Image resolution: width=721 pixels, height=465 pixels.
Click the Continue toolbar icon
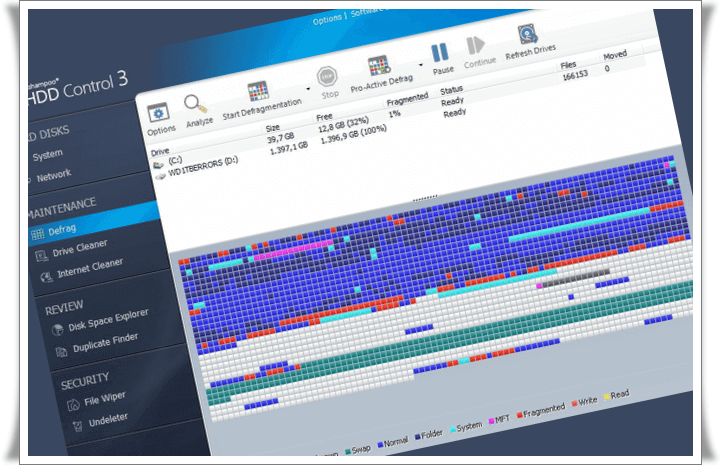click(475, 45)
